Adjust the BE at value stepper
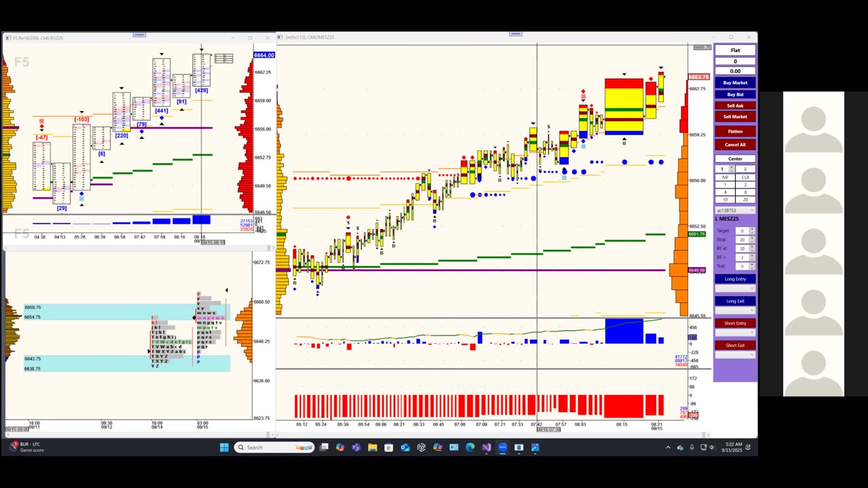Screen dimensions: 868x488 pyautogui.click(x=752, y=248)
